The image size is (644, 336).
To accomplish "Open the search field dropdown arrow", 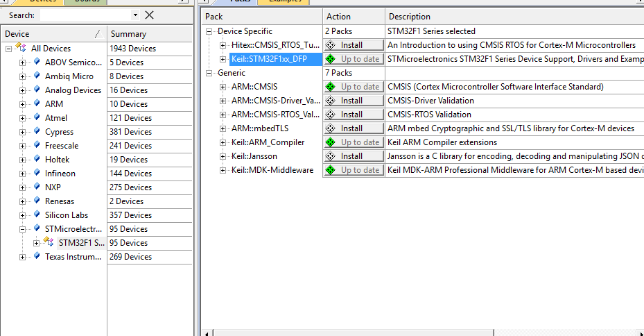I will point(135,15).
